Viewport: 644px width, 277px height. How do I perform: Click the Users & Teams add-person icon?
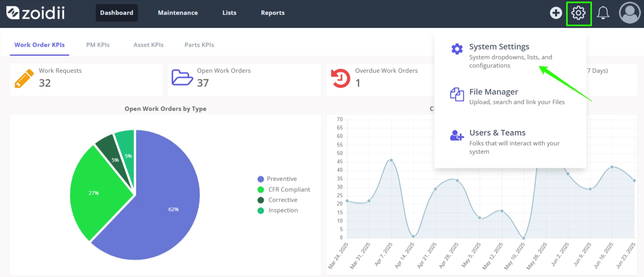click(457, 136)
